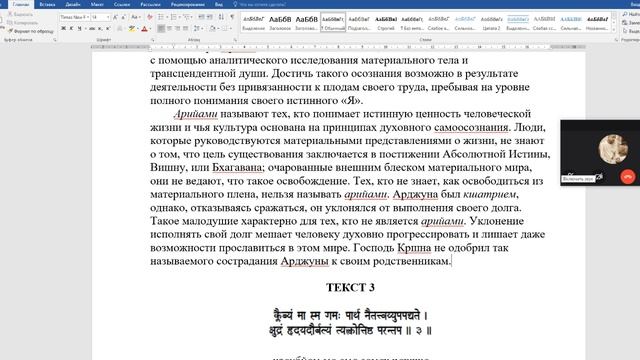Image resolution: width=640 pixels, height=360 pixels.
Task: Switch to the Ссылки ribbon tab
Action: pos(122,4)
